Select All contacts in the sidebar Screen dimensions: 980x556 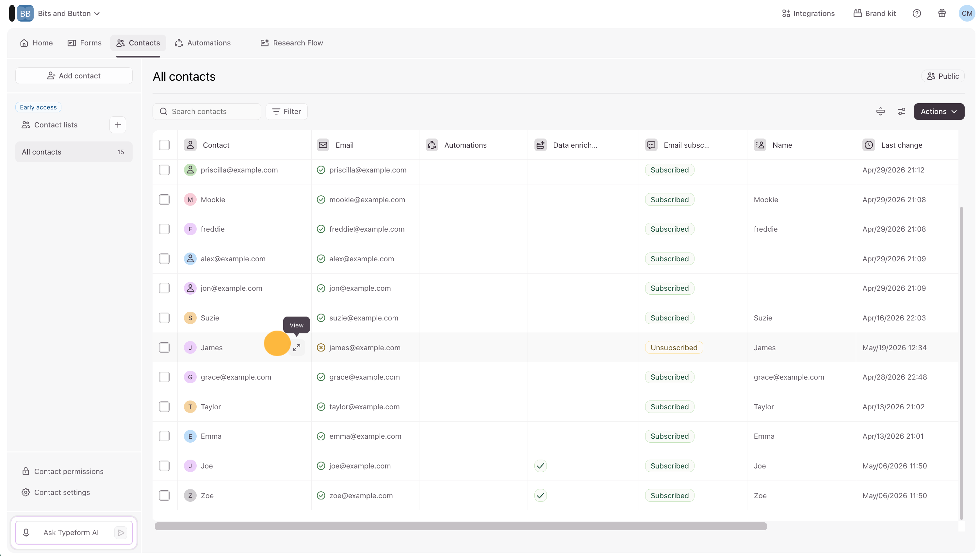coord(74,152)
